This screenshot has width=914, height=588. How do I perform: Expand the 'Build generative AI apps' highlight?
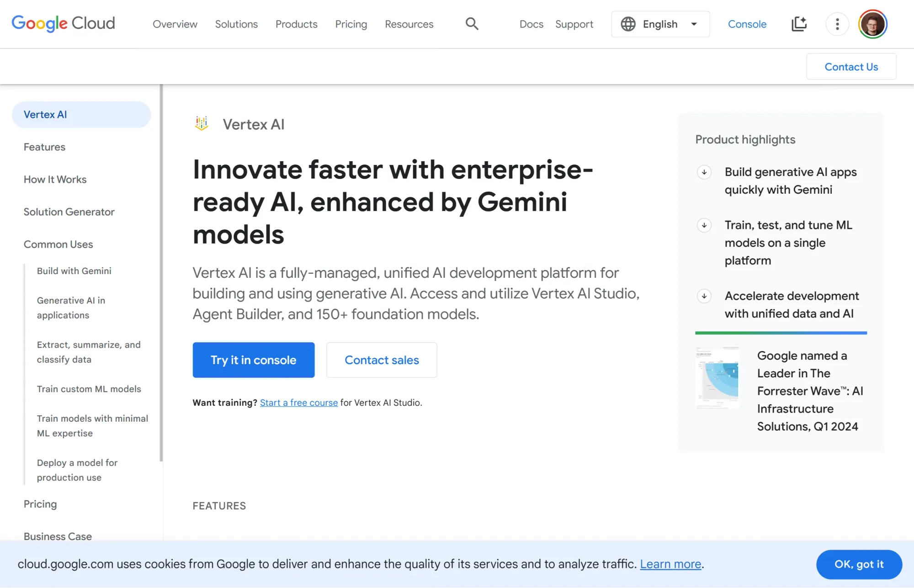click(704, 173)
